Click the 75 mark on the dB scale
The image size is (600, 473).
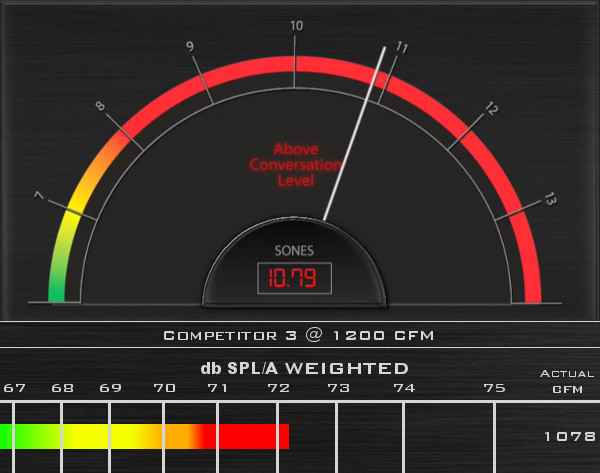click(x=494, y=388)
